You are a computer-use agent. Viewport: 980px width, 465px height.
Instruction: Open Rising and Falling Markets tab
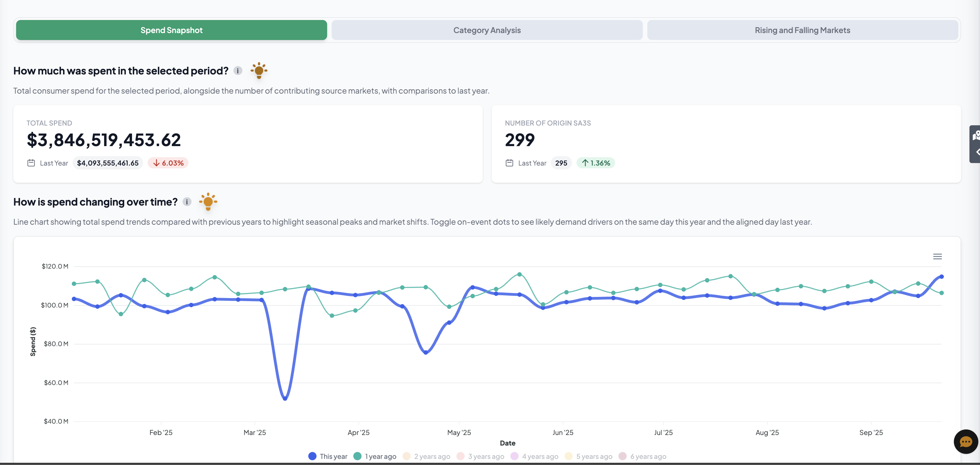[x=802, y=30]
